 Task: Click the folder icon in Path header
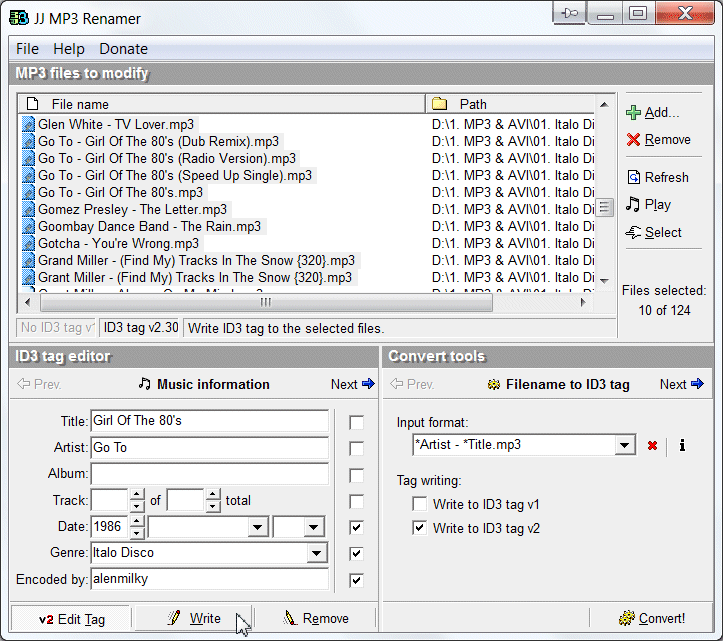tap(439, 104)
